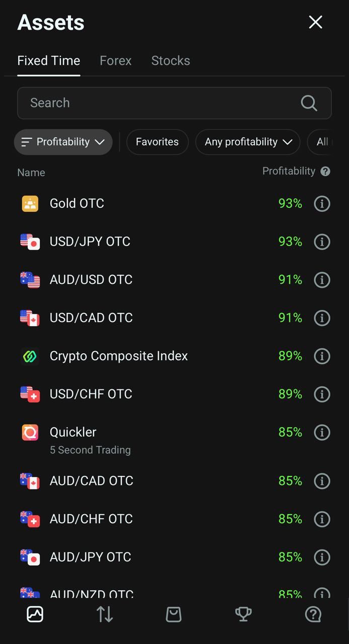Open the shopping bag market icon
The width and height of the screenshot is (349, 644).
[x=174, y=614]
